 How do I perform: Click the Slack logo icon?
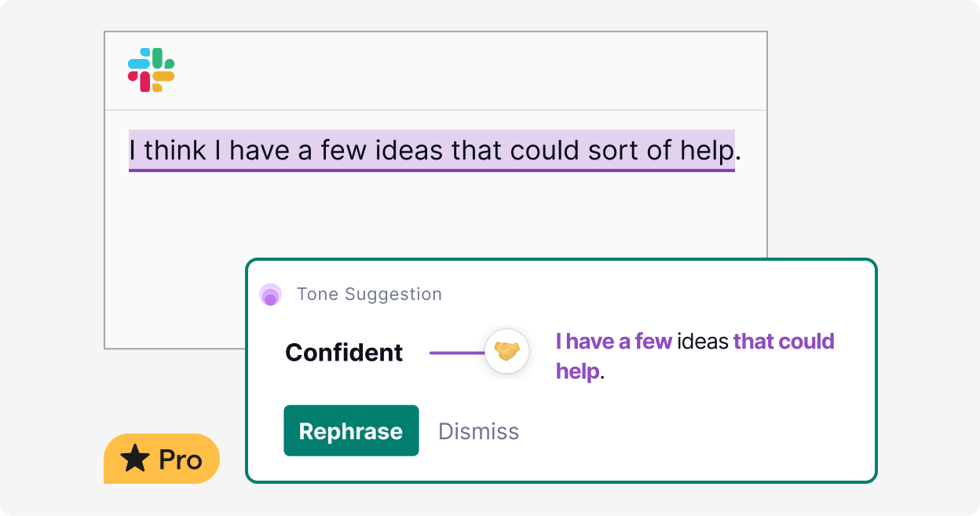coord(151,71)
